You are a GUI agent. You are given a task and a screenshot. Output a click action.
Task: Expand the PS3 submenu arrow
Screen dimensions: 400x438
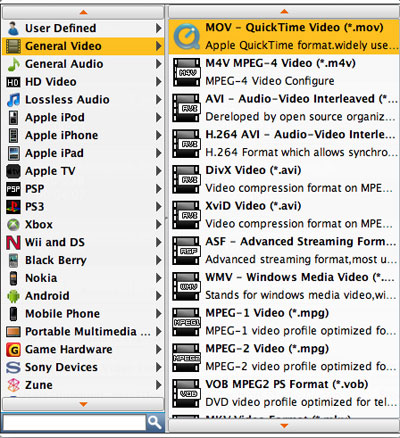coord(159,207)
